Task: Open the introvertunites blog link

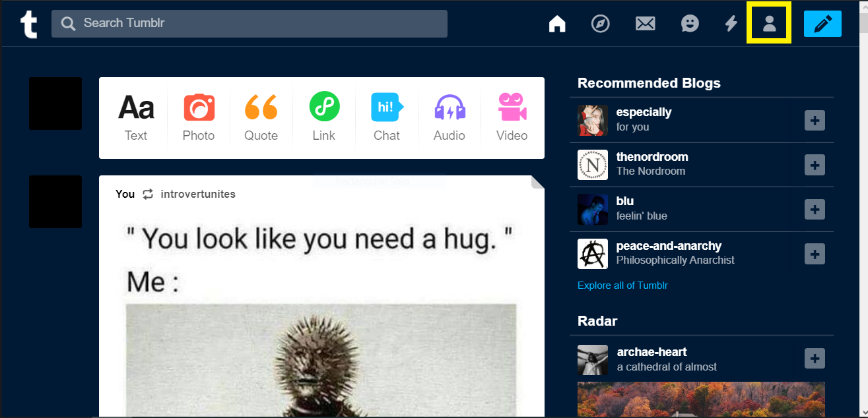Action: (198, 194)
